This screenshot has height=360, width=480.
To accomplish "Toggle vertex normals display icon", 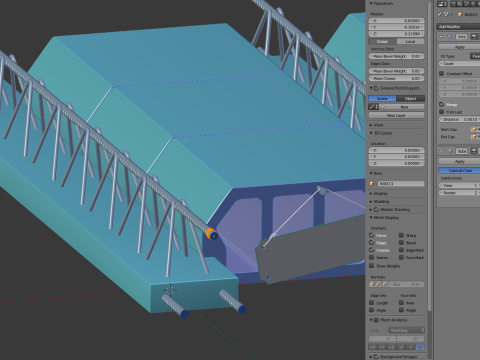I will coord(371,284).
